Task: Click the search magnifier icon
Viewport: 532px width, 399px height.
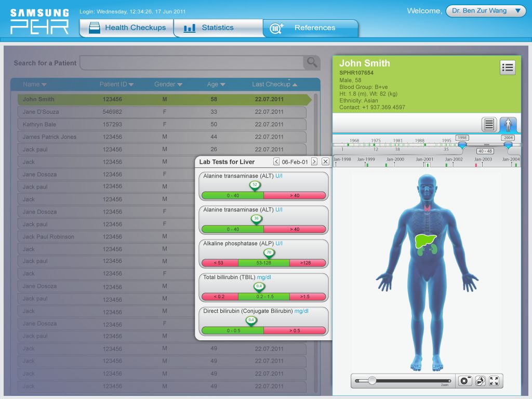Action: 312,63
